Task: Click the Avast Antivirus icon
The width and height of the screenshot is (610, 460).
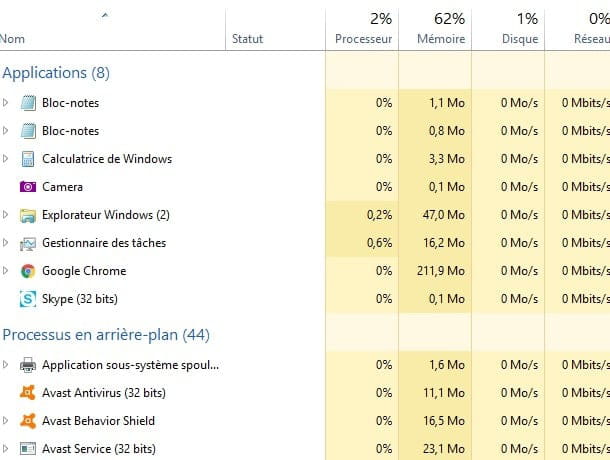Action: tap(28, 393)
